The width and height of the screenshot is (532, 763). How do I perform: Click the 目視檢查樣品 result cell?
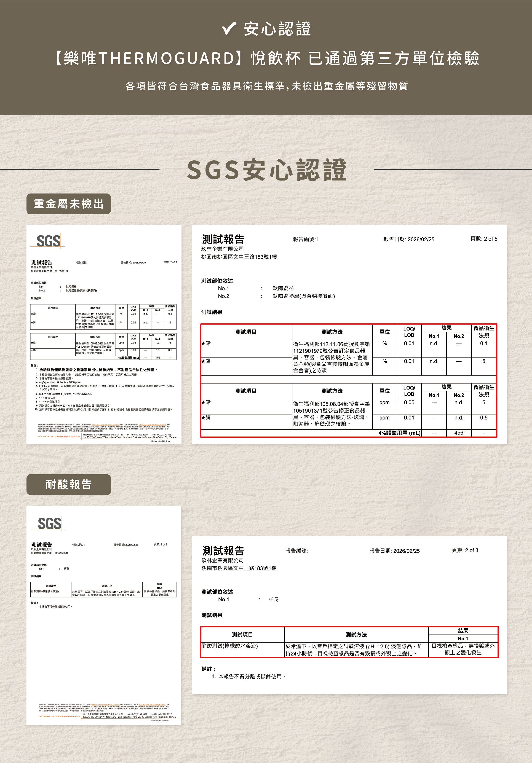[x=463, y=649]
